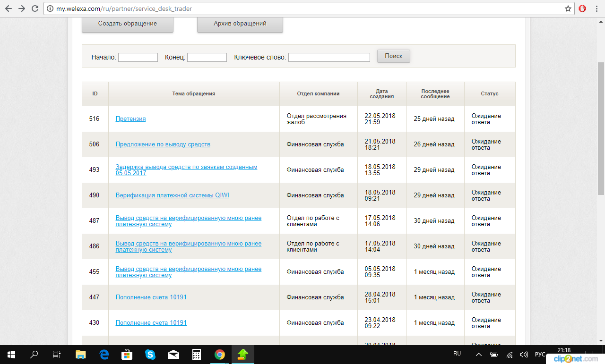Open the Верификация платежной системы QIWI ticket
Image resolution: width=605 pixels, height=364 pixels.
tap(172, 195)
